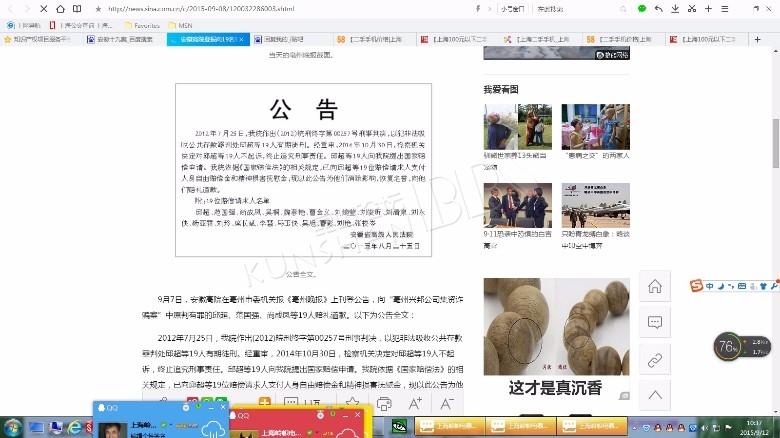
Task: Open the Sogou soft keyboard icon
Action: (744, 287)
